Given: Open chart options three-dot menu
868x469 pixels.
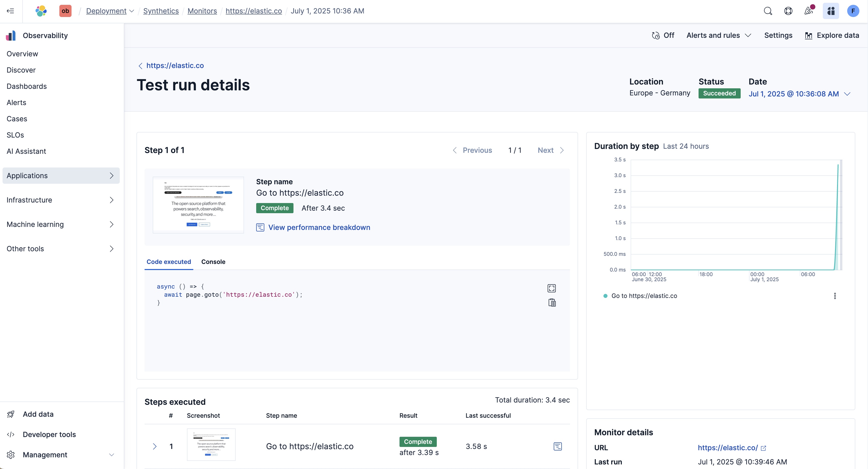Looking at the screenshot, I should tap(835, 296).
